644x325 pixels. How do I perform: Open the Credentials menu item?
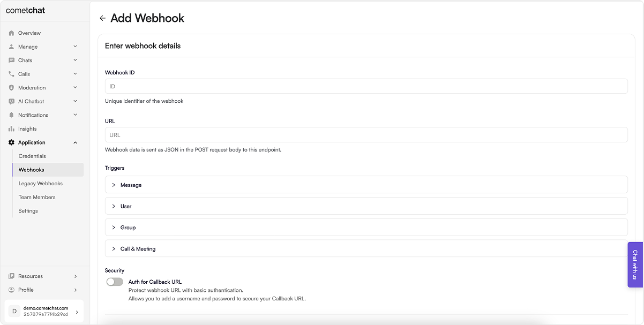(32, 156)
